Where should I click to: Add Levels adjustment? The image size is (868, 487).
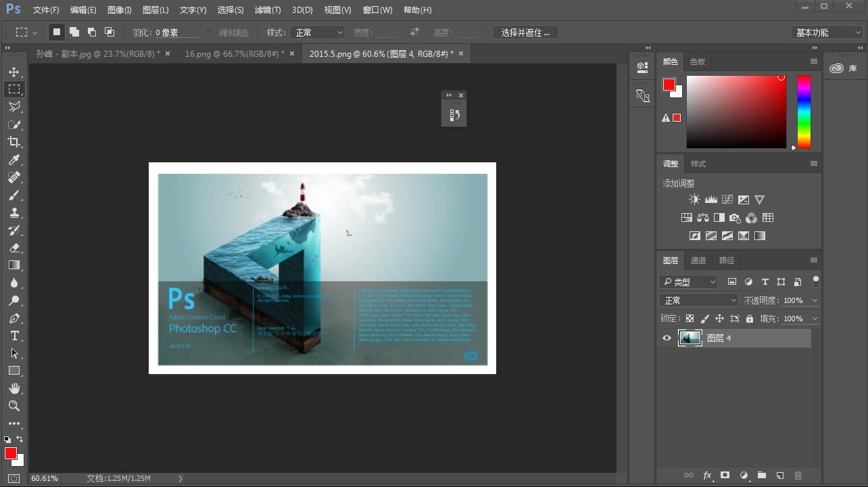pyautogui.click(x=710, y=200)
